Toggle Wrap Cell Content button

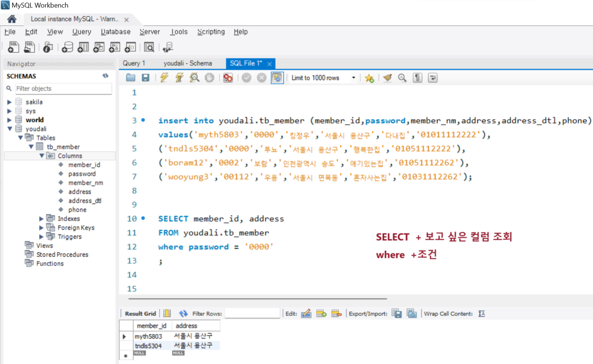(482, 314)
